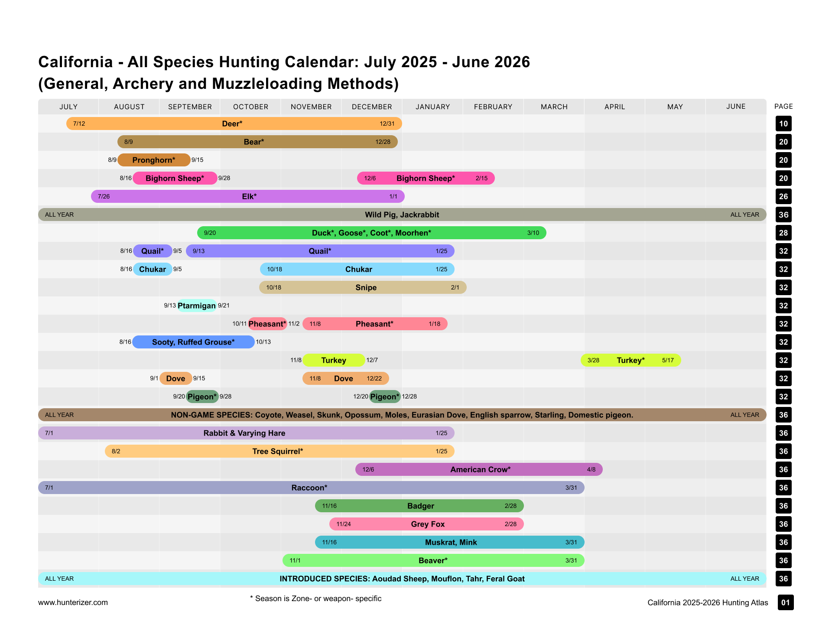Select the MARCH month header
Viewport: 832px width, 644px height.
tap(554, 107)
